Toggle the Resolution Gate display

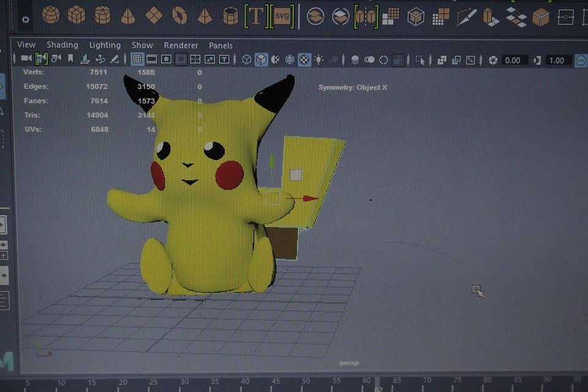pyautogui.click(x=166, y=59)
